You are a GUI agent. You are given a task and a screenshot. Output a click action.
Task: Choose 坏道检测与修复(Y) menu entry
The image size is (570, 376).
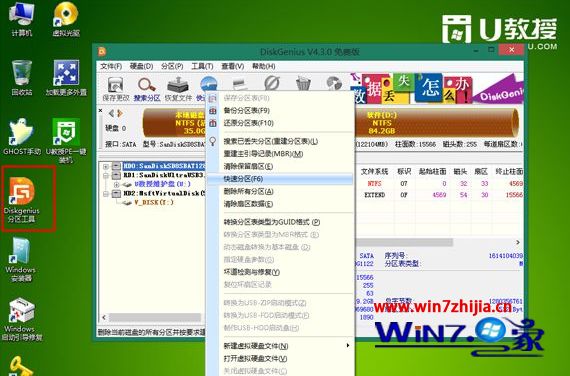[x=280, y=272]
